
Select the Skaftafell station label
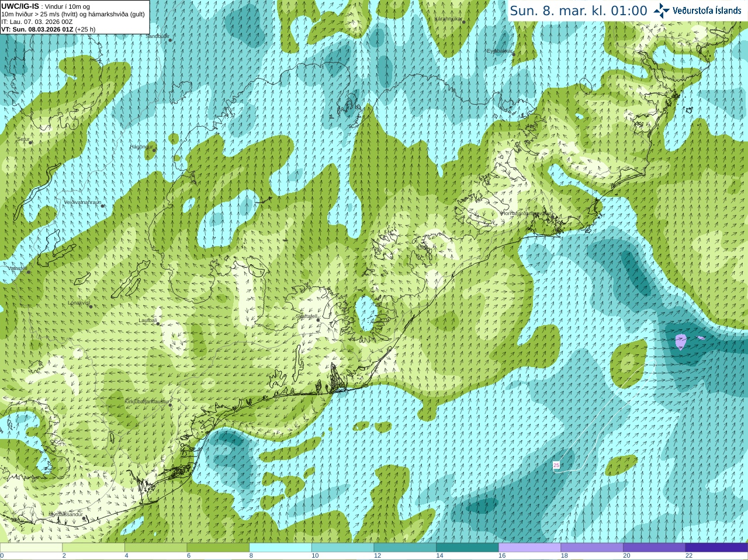pyautogui.click(x=306, y=316)
